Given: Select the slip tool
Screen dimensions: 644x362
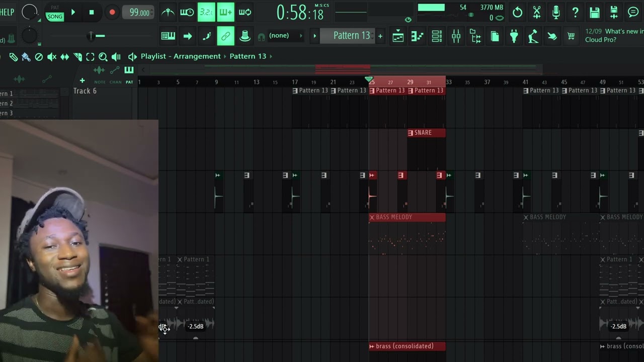Looking at the screenshot, I should pos(64,57).
